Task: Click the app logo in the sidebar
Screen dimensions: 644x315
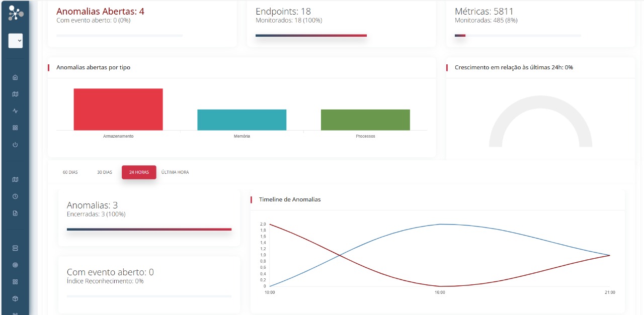Action: [x=16, y=14]
